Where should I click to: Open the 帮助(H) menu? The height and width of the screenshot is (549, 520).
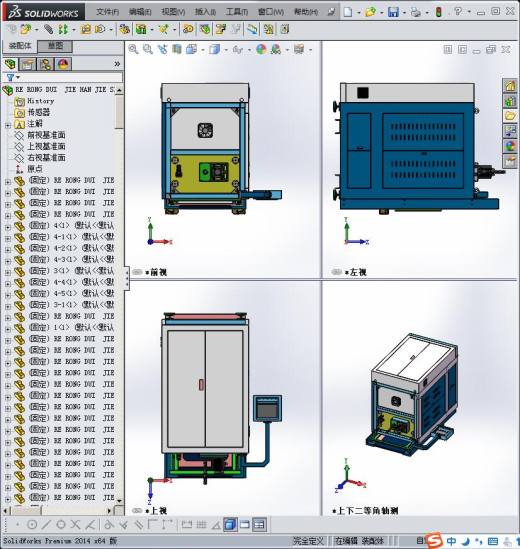(306, 12)
